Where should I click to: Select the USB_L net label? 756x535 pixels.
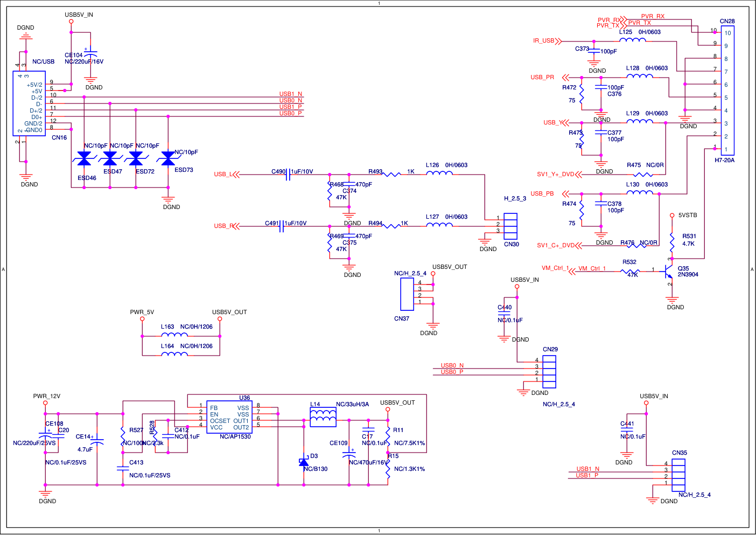coord(223,174)
